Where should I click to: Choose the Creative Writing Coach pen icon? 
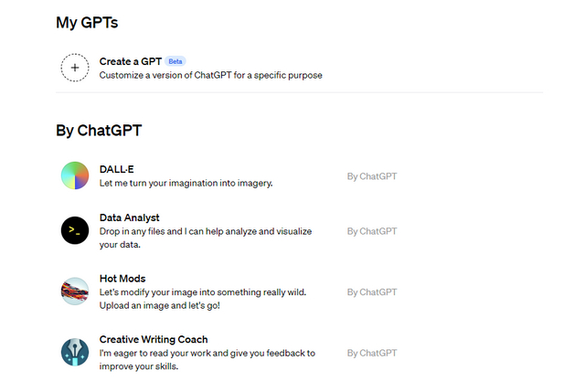point(75,352)
